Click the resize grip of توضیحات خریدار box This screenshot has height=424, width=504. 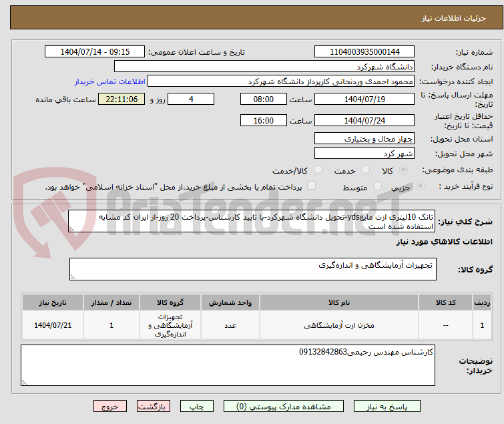pos(24,382)
